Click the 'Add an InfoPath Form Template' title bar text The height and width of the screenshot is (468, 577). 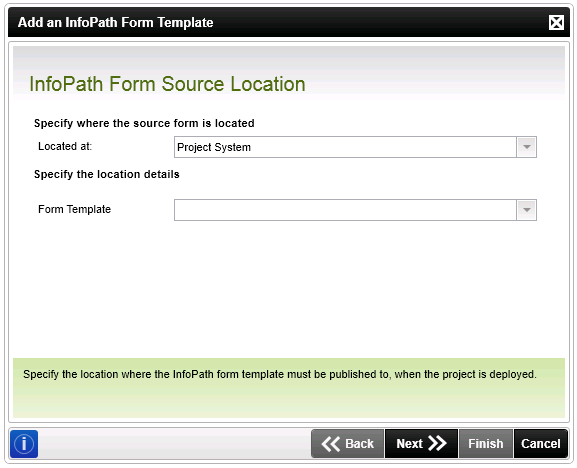116,23
